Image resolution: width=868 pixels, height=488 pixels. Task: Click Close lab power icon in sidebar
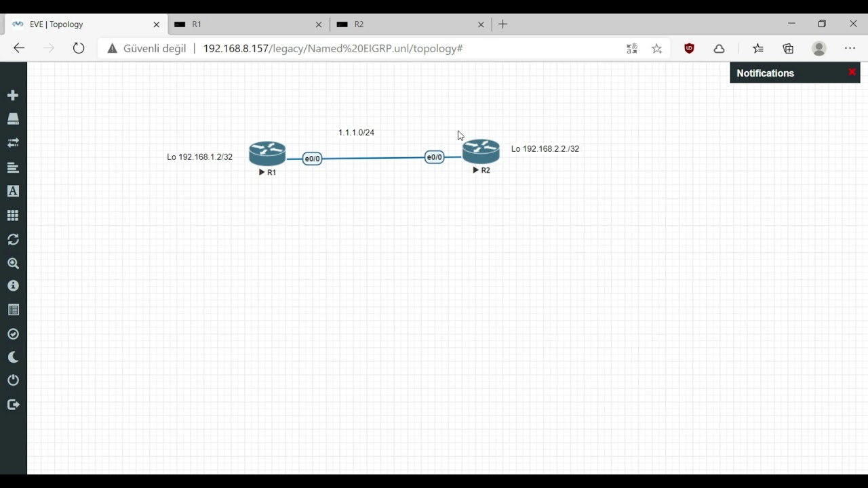[13, 380]
